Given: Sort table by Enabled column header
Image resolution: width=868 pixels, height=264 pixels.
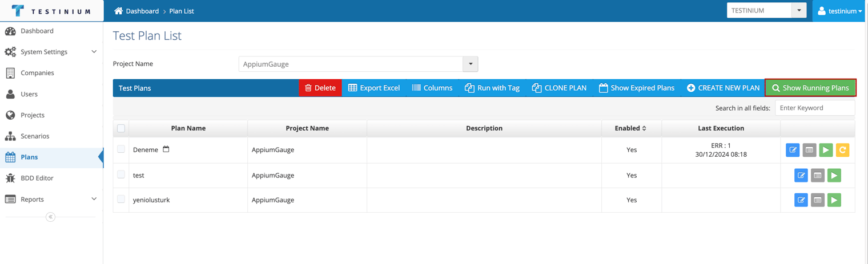Looking at the screenshot, I should (631, 128).
